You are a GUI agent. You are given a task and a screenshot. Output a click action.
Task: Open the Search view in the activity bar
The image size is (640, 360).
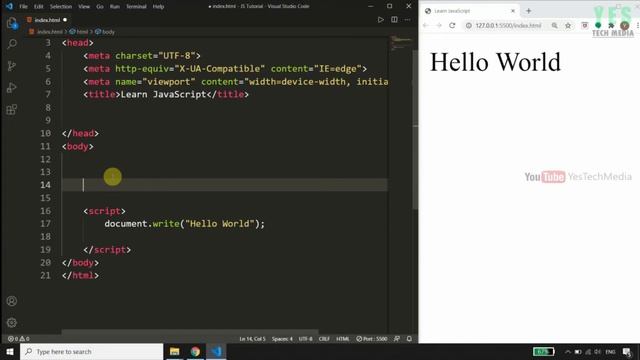click(x=12, y=44)
